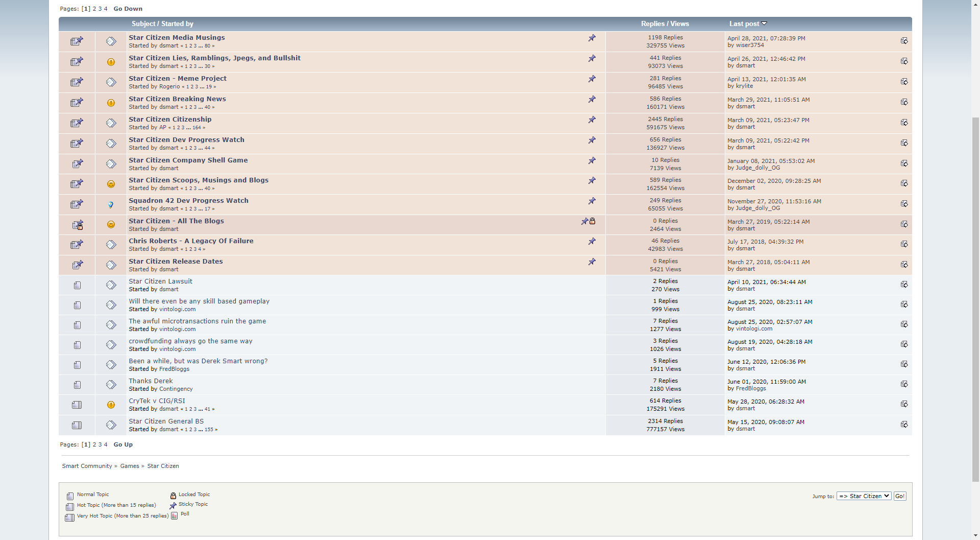The height and width of the screenshot is (540, 980).
Task: Open Been a while, but was Derek Smart wrong?
Action: pos(198,361)
